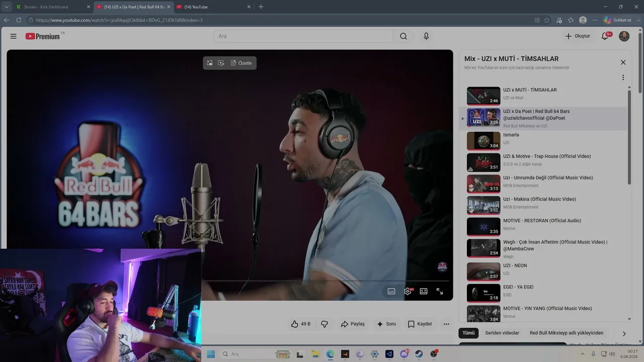Select Red Bull Miksteyp adlı yükleyiciden chip
Screen dimensions: 644x362
tap(567, 333)
